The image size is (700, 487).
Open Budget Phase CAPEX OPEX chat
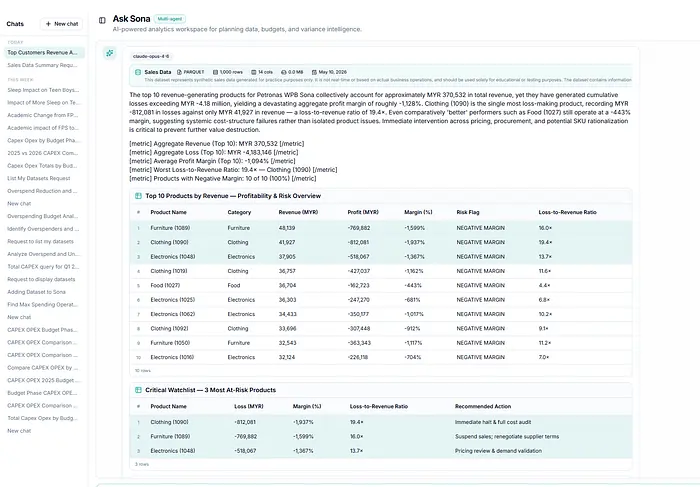point(44,393)
